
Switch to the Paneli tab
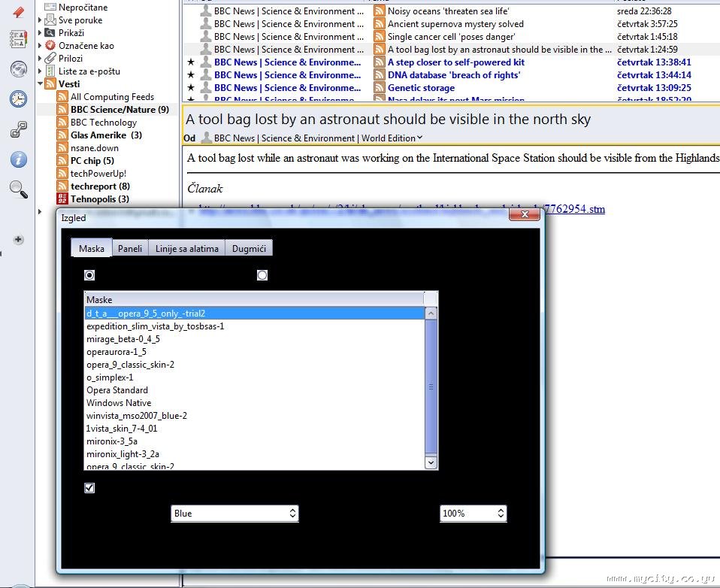point(130,249)
